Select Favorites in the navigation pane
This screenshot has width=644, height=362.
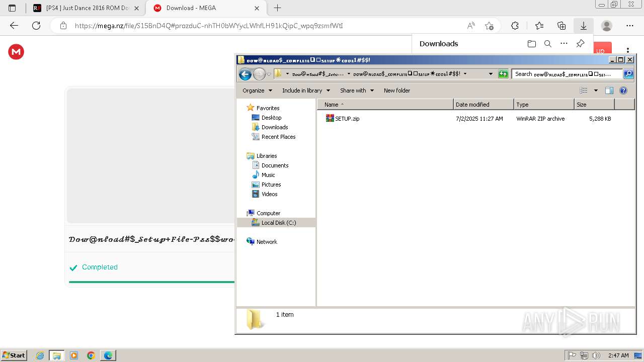[268, 108]
